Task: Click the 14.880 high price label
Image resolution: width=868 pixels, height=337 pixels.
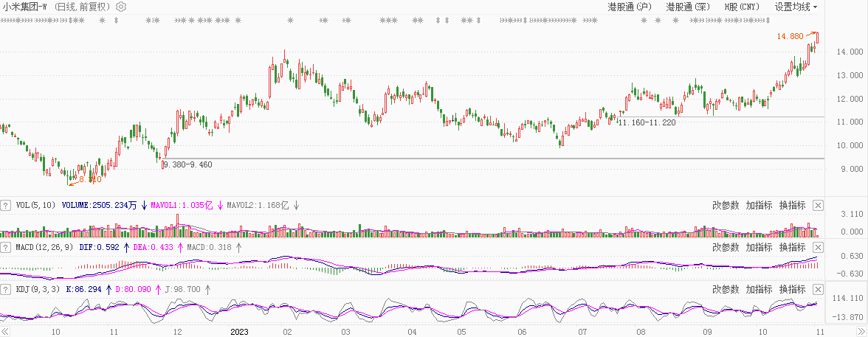Action: point(789,36)
